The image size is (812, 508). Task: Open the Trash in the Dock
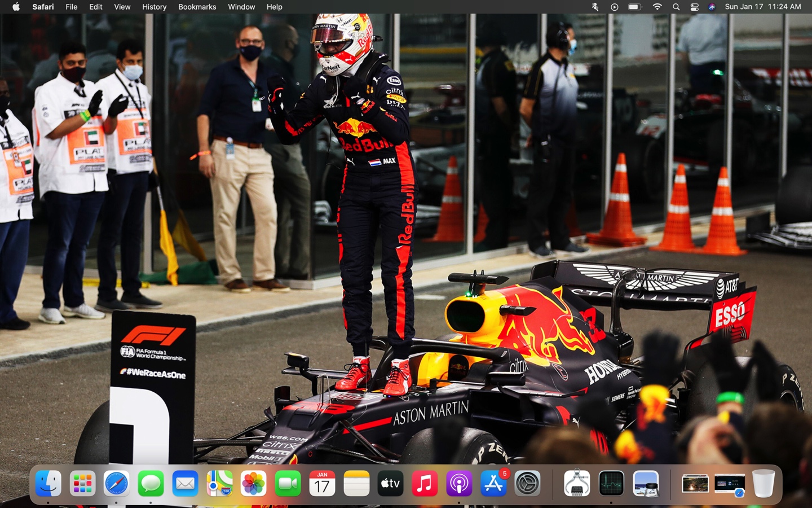[x=764, y=484]
